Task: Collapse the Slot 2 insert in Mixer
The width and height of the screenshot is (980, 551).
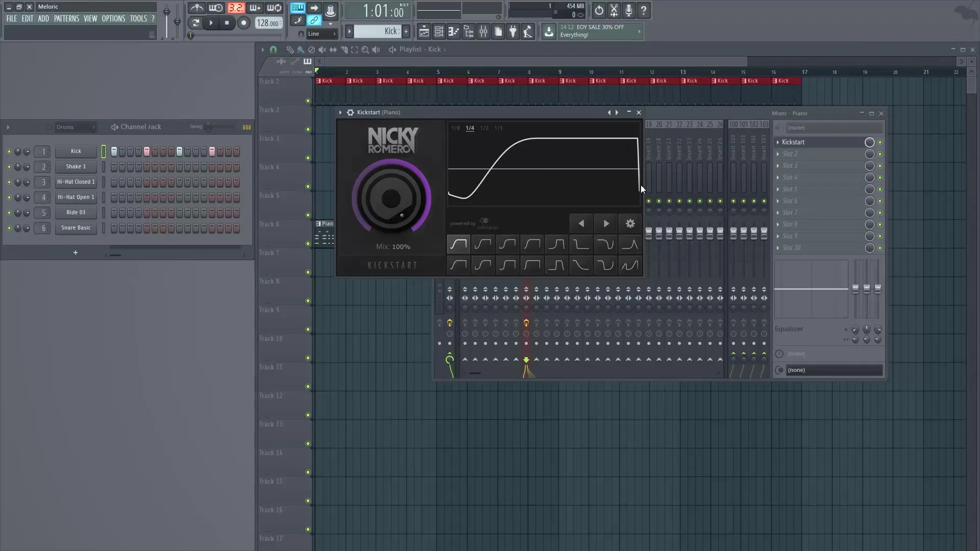Action: (x=778, y=154)
